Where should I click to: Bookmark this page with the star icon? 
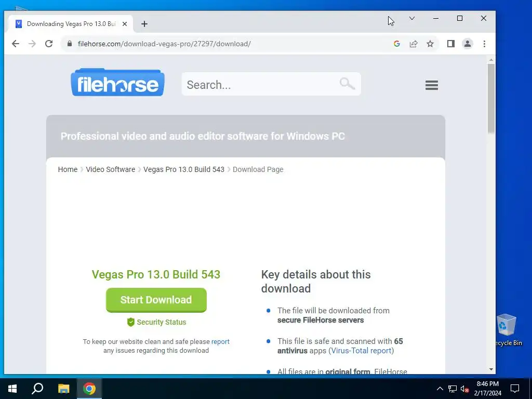tap(430, 44)
